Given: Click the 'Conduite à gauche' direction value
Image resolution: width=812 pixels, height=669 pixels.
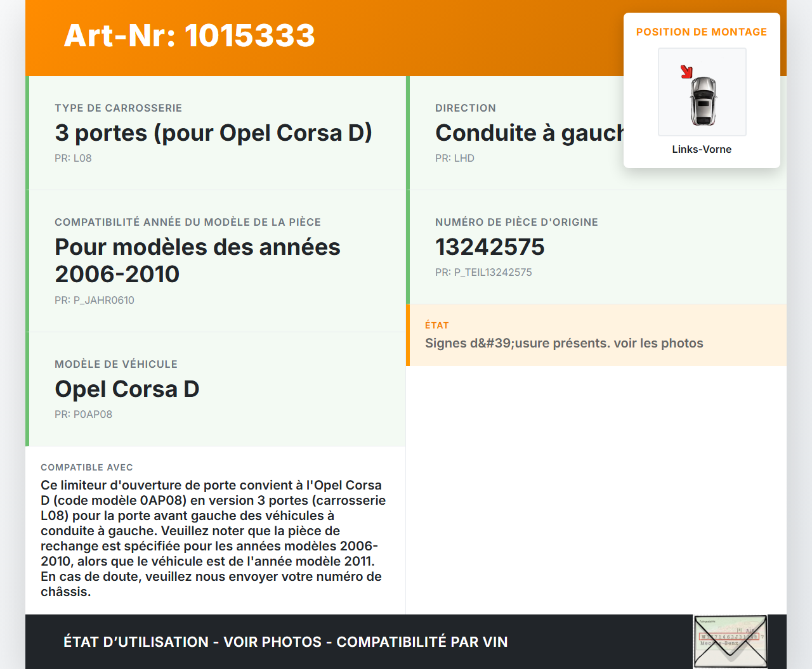Looking at the screenshot, I should 528,133.
